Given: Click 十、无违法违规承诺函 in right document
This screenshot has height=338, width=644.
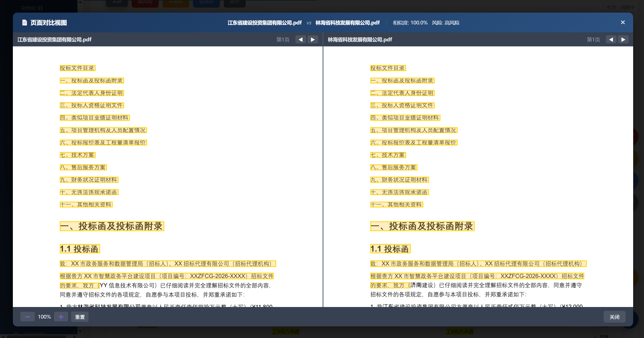Looking at the screenshot, I should click(x=400, y=192).
